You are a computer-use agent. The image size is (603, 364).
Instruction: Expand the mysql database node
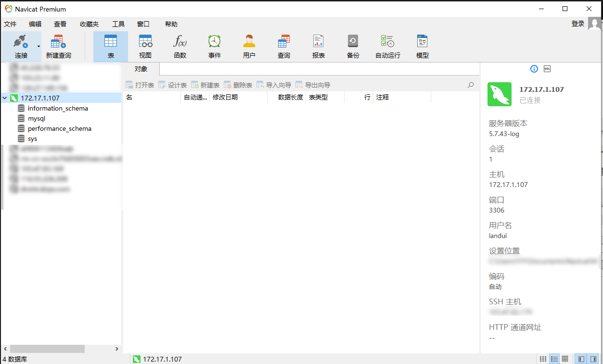pyautogui.click(x=37, y=118)
